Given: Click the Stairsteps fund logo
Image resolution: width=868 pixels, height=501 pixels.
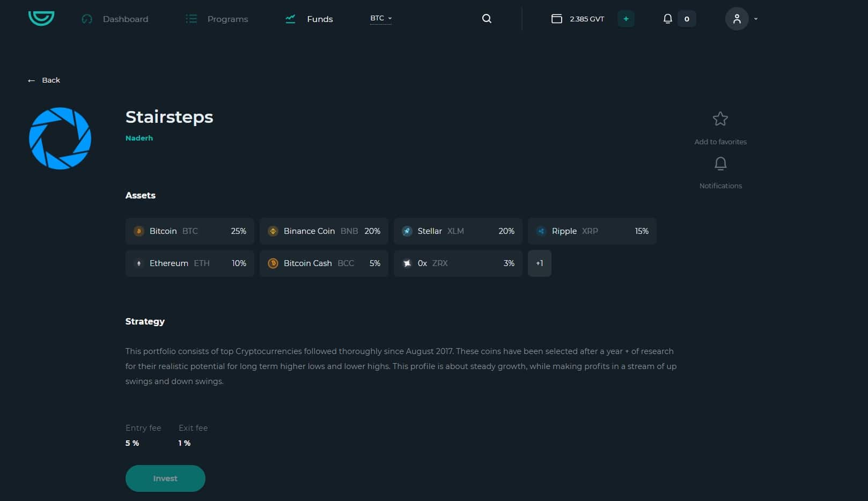Looking at the screenshot, I should click(x=60, y=138).
